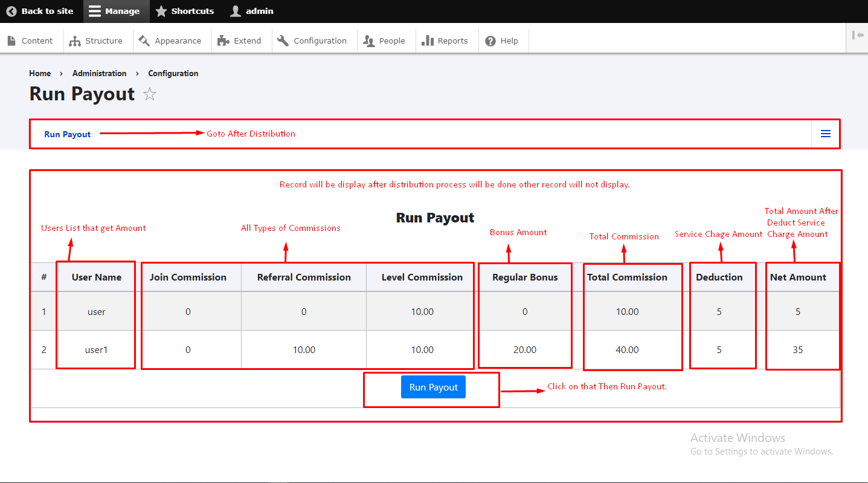Open Configuration in the admin toolbar
This screenshot has width=868, height=483.
[x=312, y=41]
